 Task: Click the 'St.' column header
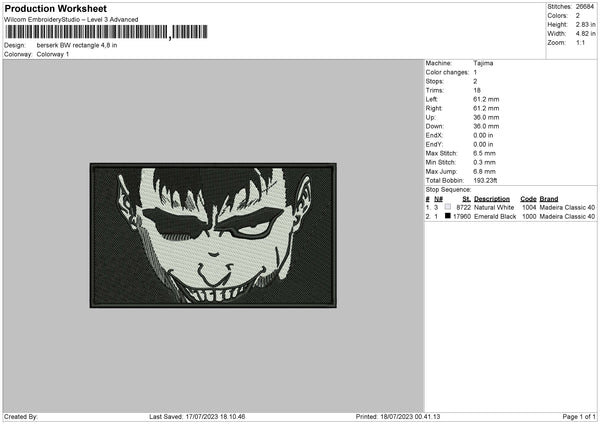(x=466, y=199)
